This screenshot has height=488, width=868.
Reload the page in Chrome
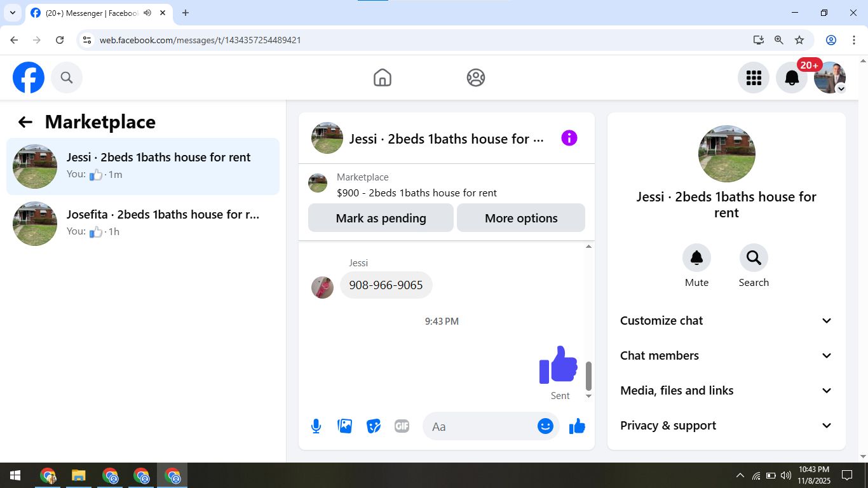click(60, 40)
